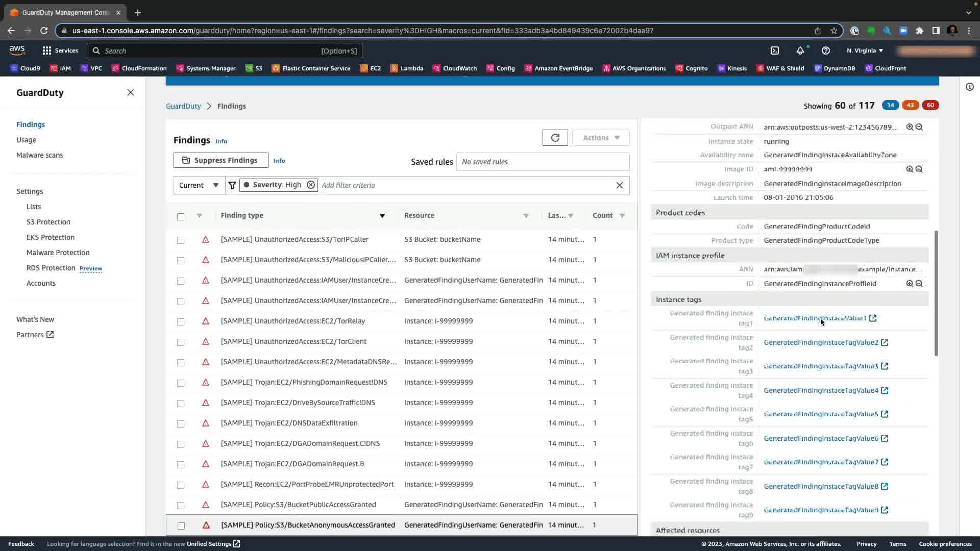
Task: Click the details panel vertical scrollbar
Action: [x=936, y=293]
